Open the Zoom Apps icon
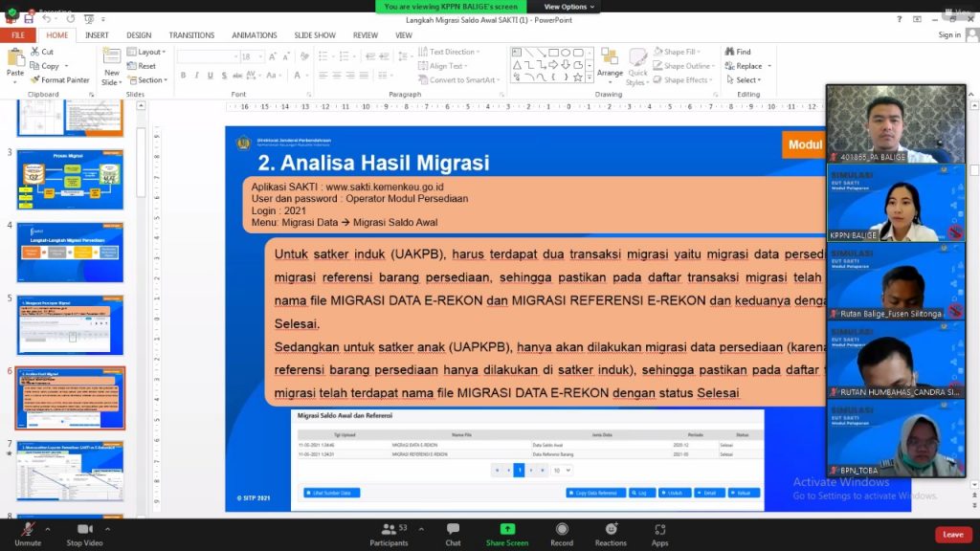 [x=660, y=530]
